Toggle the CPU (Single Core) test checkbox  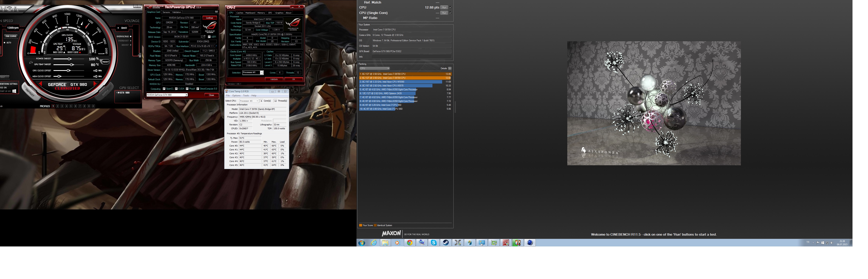[450, 13]
